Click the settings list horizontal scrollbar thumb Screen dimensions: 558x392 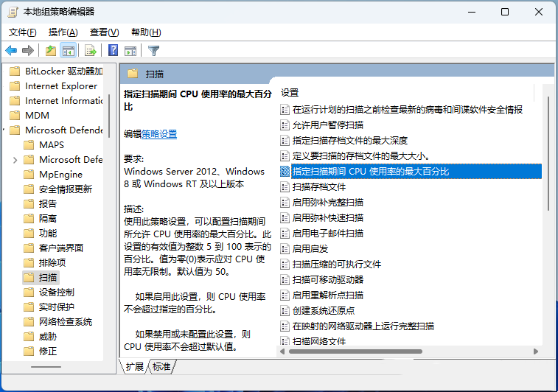pos(355,351)
